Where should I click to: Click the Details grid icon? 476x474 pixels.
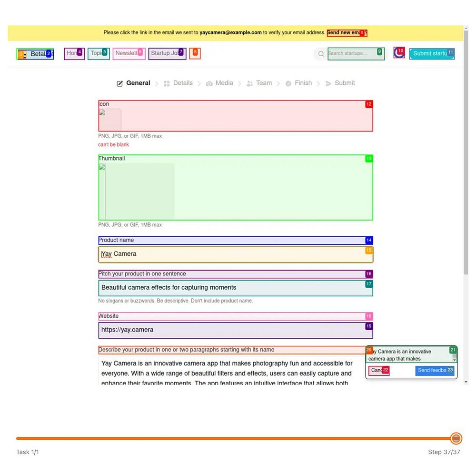(x=166, y=83)
